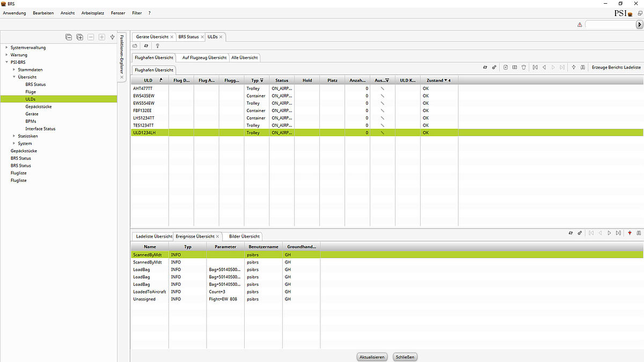The width and height of the screenshot is (644, 362).
Task: Click into the search field at top right
Action: coord(610,25)
